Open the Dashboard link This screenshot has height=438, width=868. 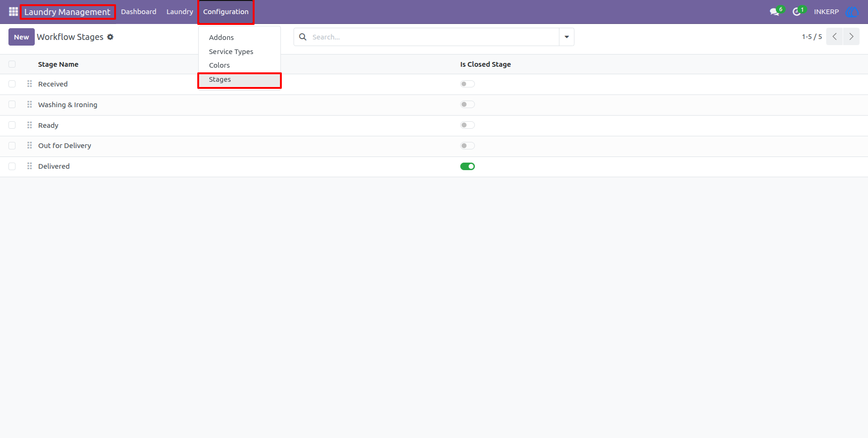coord(139,12)
